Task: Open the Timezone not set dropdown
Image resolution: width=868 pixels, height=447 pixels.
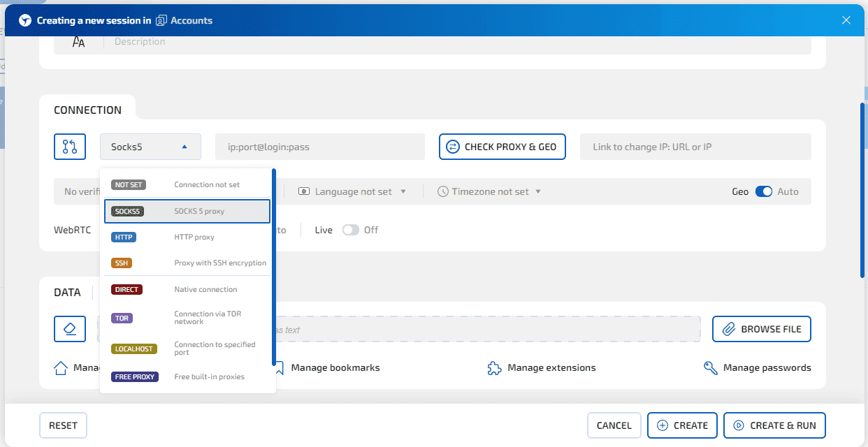Action: pos(489,191)
